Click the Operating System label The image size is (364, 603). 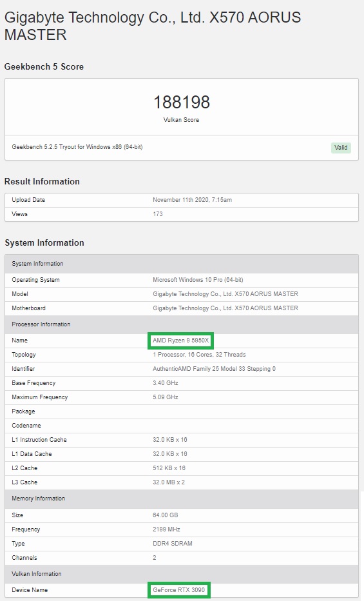point(35,280)
